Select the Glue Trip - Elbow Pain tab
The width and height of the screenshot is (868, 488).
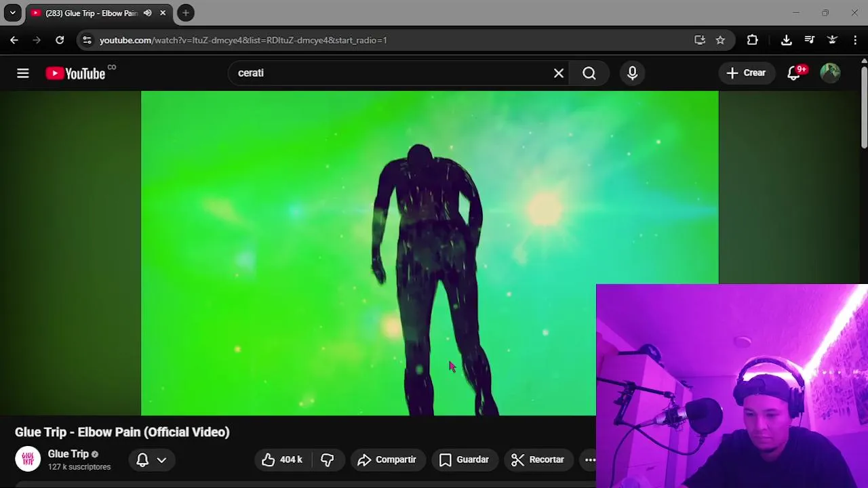[91, 13]
